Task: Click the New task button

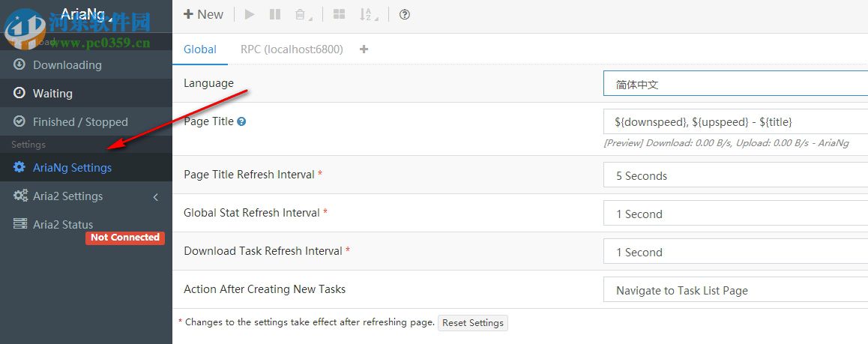Action: pos(203,15)
